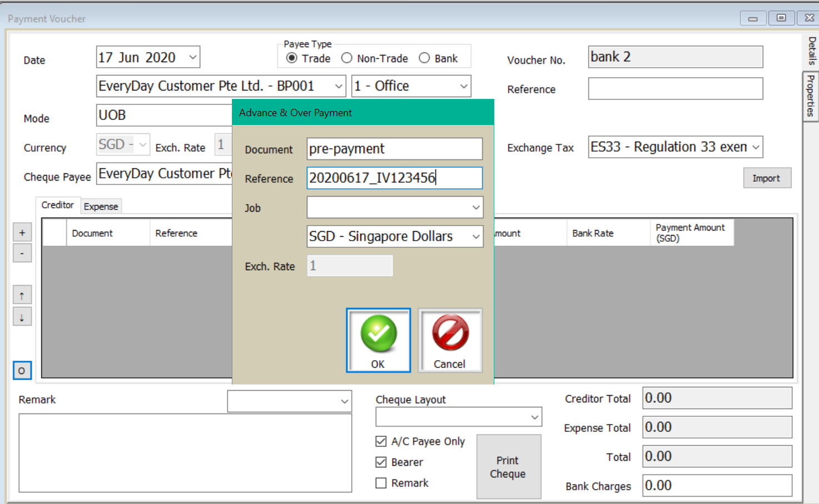Move row up with up arrow
This screenshot has width=819, height=504.
(x=22, y=295)
